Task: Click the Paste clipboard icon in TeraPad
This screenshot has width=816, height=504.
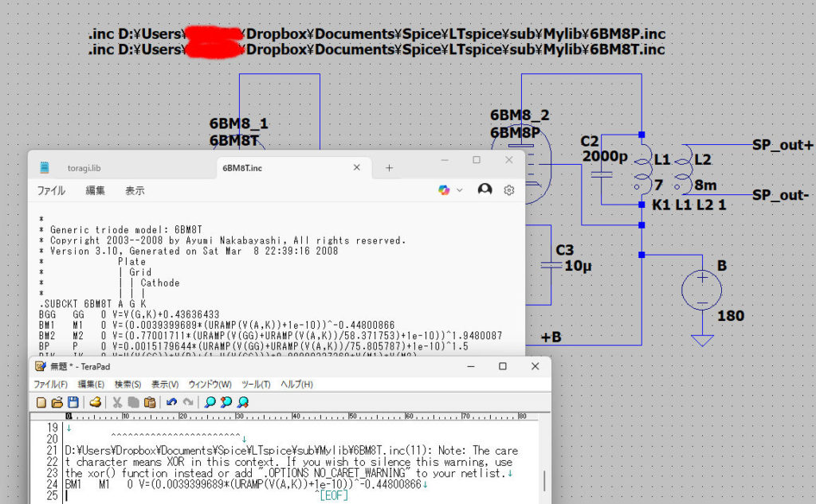Action: click(x=149, y=402)
